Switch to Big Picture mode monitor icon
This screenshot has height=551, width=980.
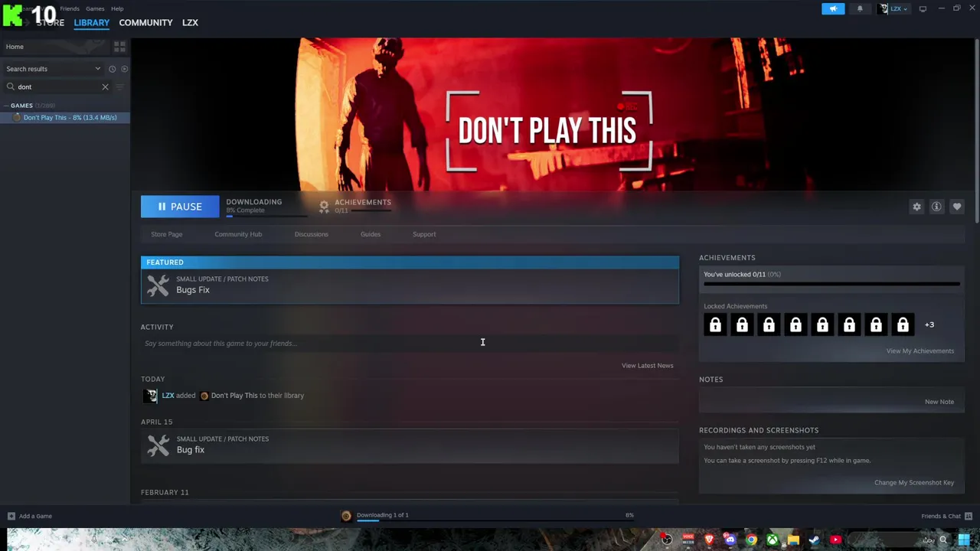[x=923, y=9]
